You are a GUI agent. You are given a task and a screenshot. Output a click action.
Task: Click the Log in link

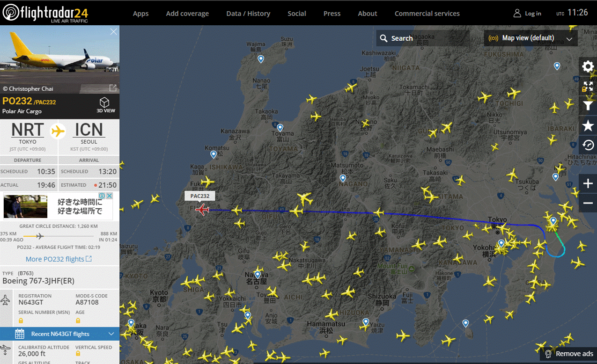533,14
